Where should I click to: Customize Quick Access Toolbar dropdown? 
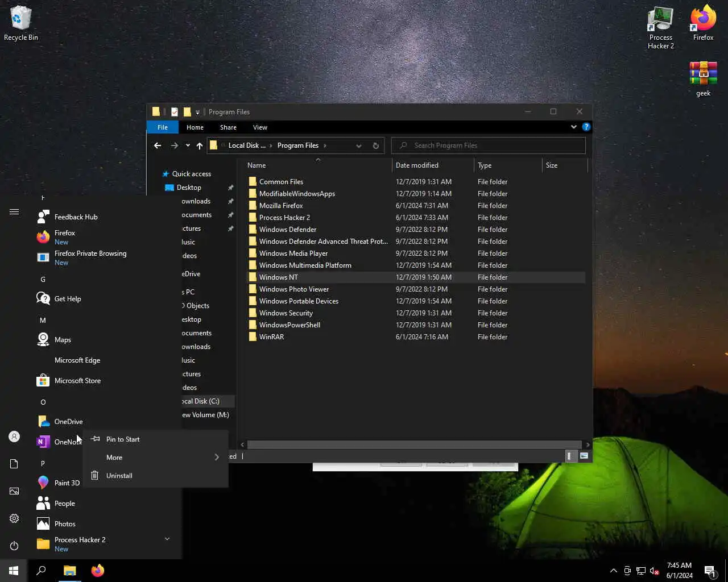click(x=197, y=112)
